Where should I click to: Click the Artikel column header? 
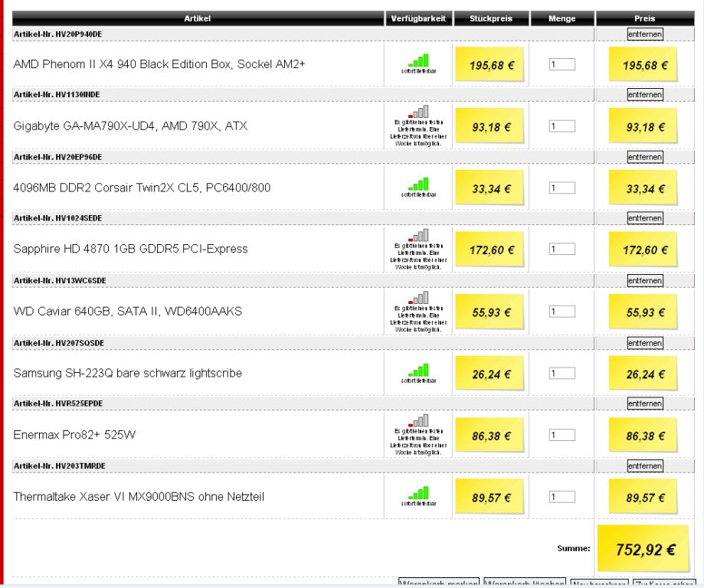pos(198,18)
